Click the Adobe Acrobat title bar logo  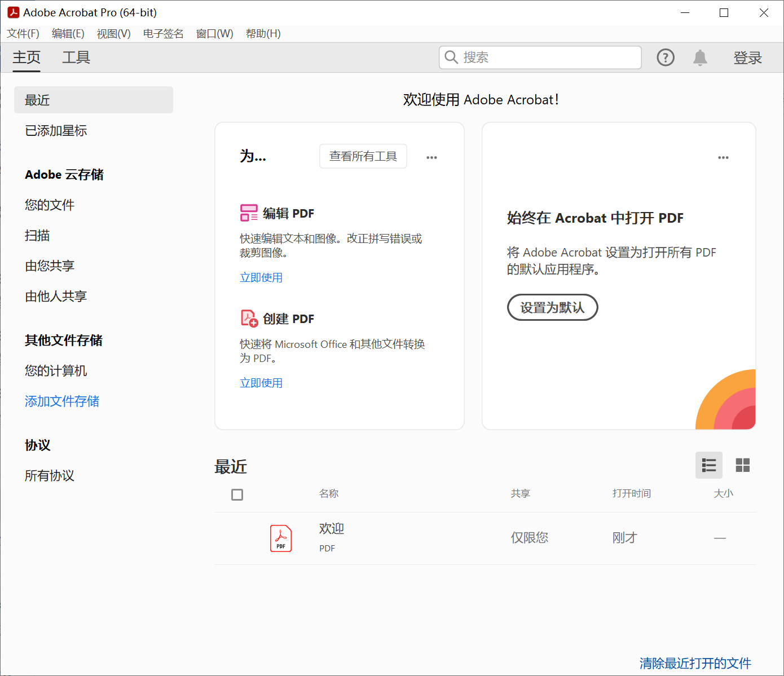(13, 12)
